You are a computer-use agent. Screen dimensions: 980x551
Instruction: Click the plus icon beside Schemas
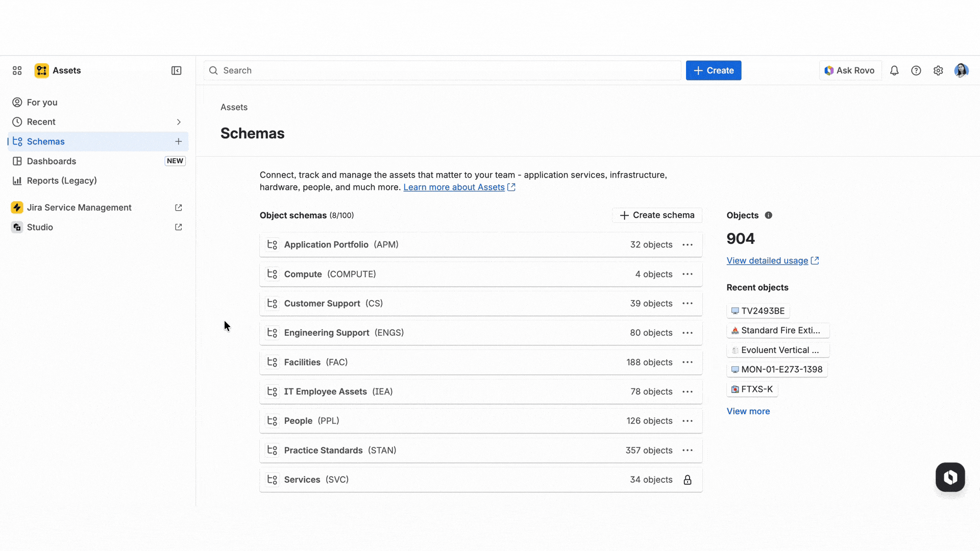tap(178, 141)
